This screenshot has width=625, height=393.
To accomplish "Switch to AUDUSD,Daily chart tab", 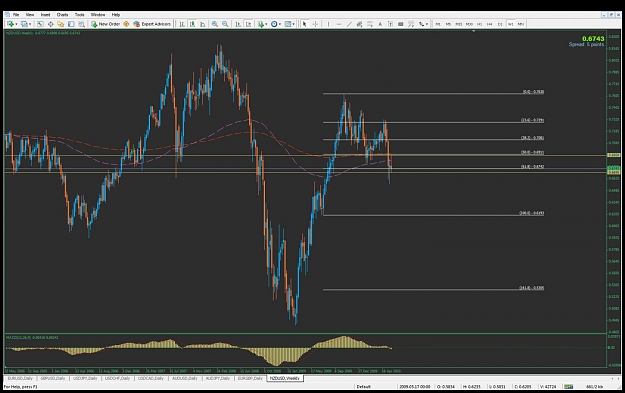I will (x=185, y=378).
